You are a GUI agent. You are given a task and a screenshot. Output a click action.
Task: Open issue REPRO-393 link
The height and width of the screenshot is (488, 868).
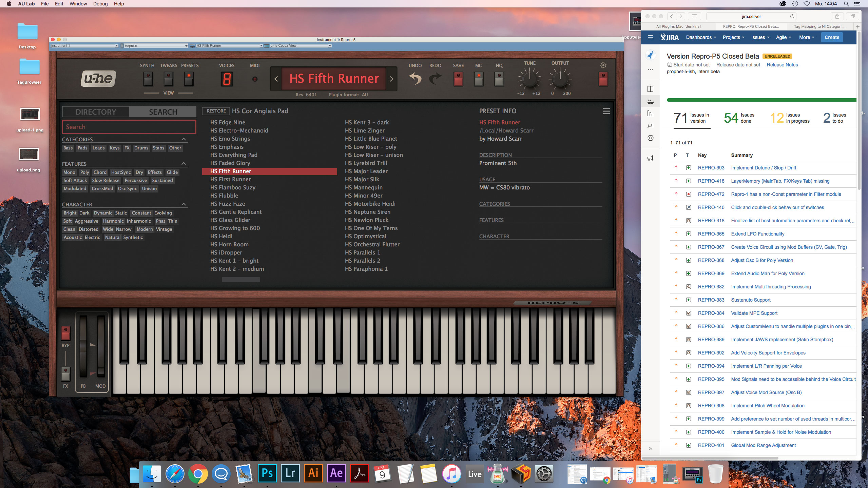tap(711, 168)
